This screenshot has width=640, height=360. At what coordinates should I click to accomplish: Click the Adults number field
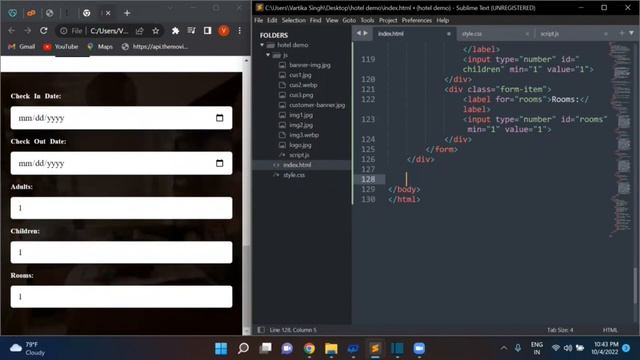[x=121, y=208]
